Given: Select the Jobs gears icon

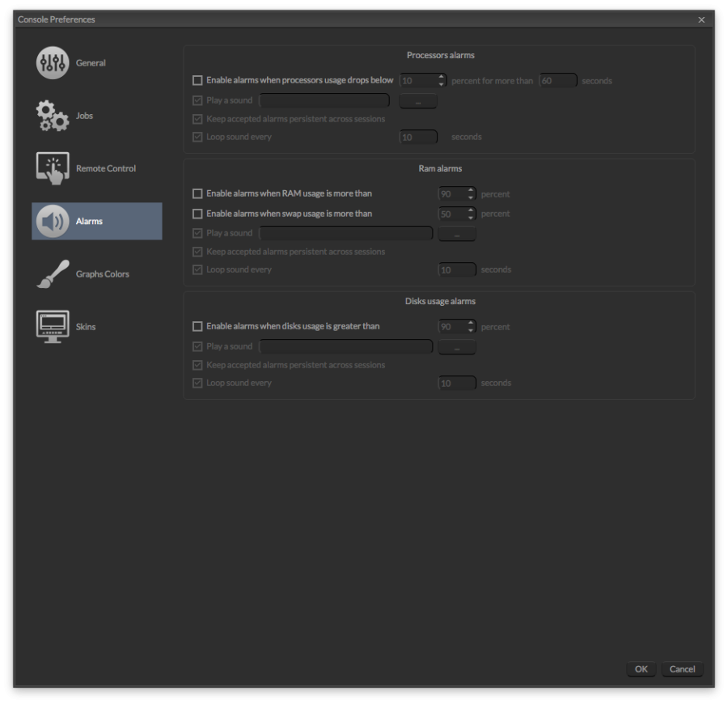Looking at the screenshot, I should coord(53,115).
